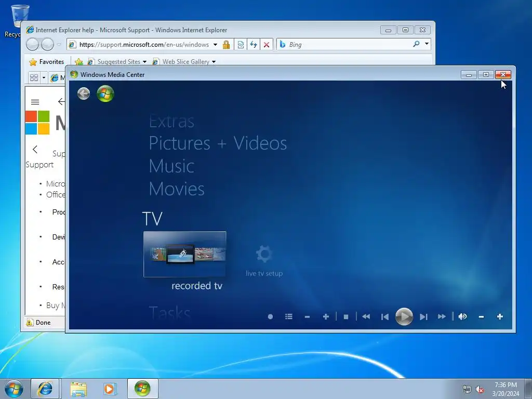Open the Windows Start button
Image resolution: width=532 pixels, height=399 pixels.
pyautogui.click(x=14, y=389)
